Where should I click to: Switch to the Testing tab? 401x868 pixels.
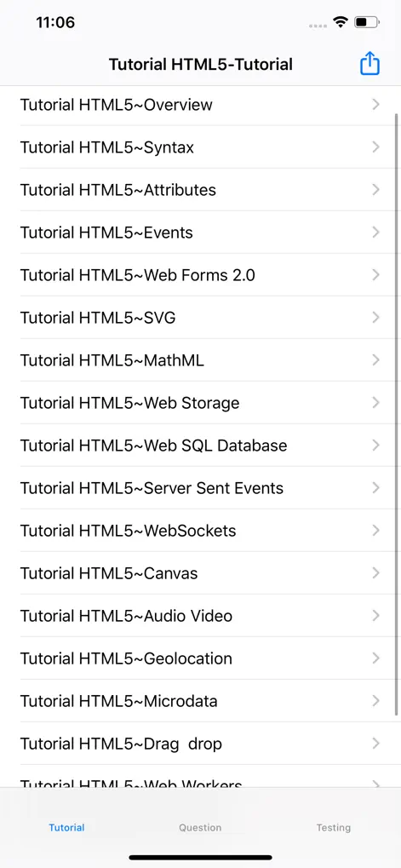tap(334, 828)
